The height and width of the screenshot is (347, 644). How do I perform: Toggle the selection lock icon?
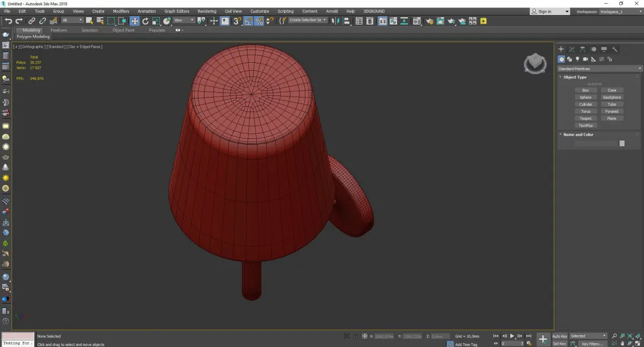(x=355, y=336)
